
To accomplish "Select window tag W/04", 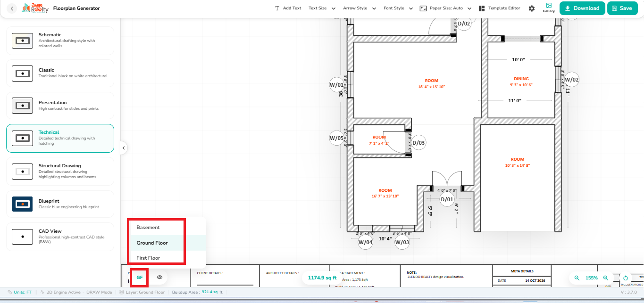I will 365,242.
